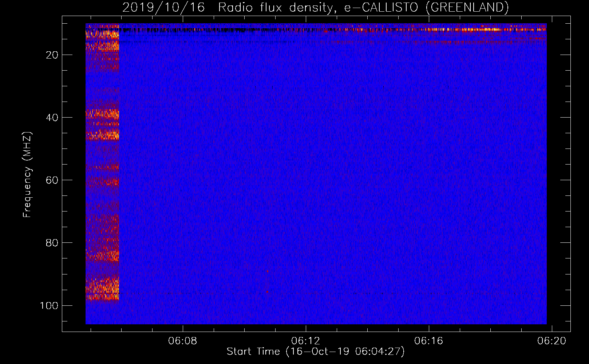Click the 06:16 time tick label

tap(428, 341)
